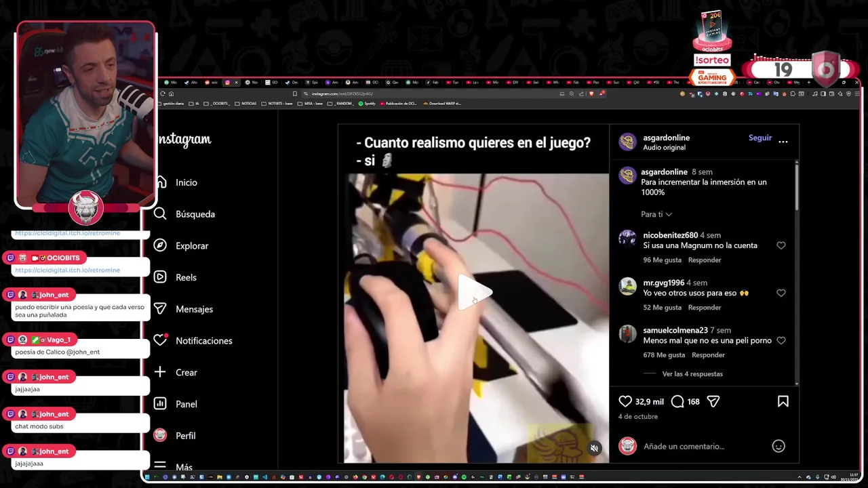Close the active Instagram browser tab
868x488 pixels.
pos(236,83)
